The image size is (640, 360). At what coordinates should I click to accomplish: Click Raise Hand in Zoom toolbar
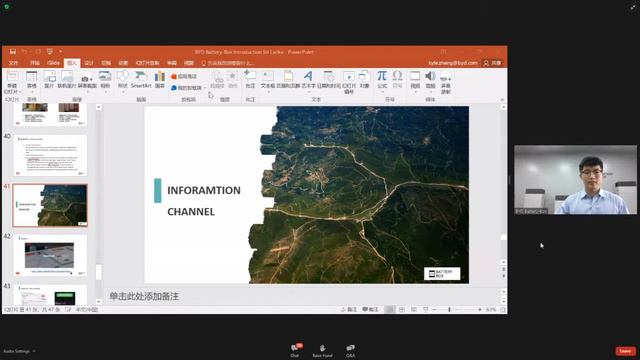click(x=322, y=350)
